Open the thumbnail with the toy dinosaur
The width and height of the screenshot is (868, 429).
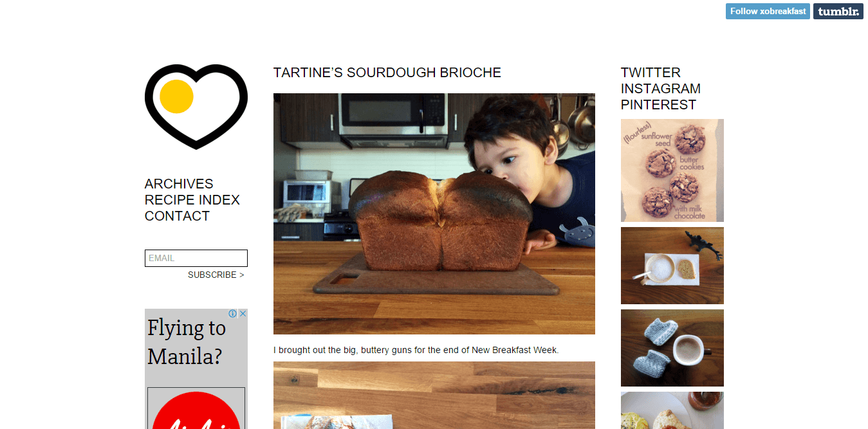pyautogui.click(x=672, y=266)
